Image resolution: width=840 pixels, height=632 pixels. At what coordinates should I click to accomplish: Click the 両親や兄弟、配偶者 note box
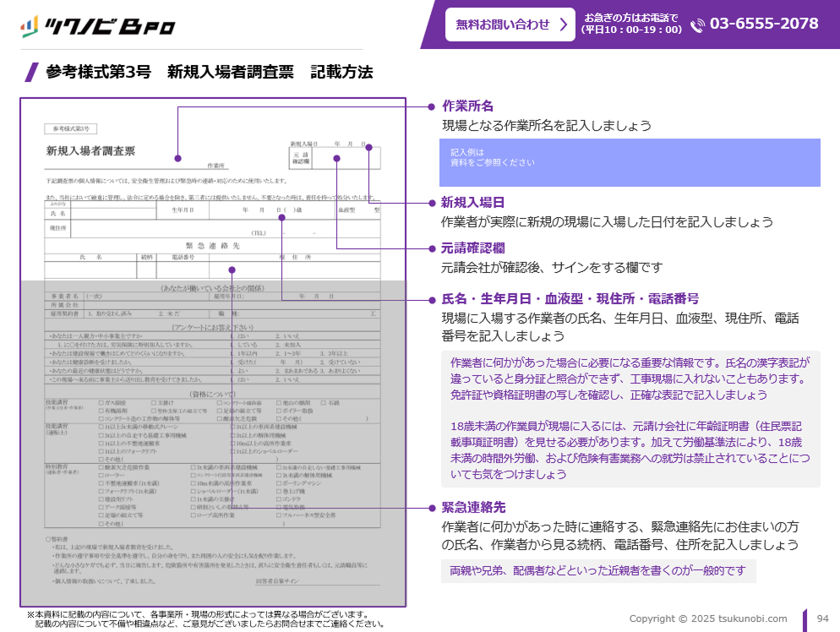(597, 571)
